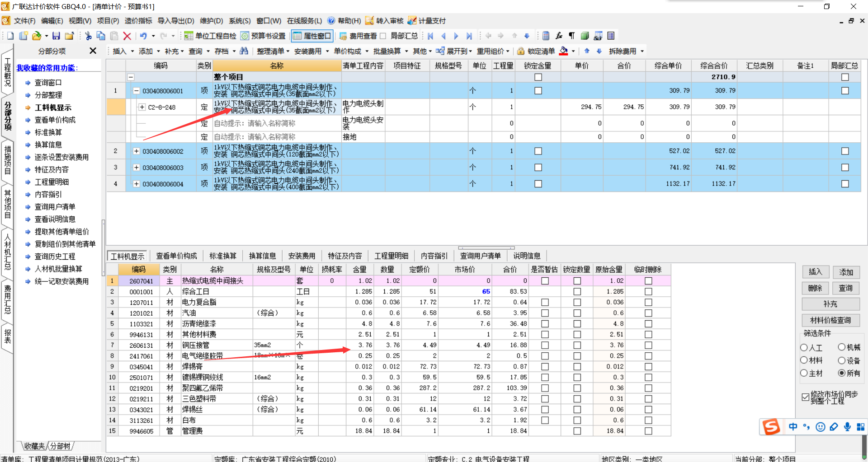The width and height of the screenshot is (868, 462).
Task: Click the 补充 button in right panel
Action: pos(830,304)
